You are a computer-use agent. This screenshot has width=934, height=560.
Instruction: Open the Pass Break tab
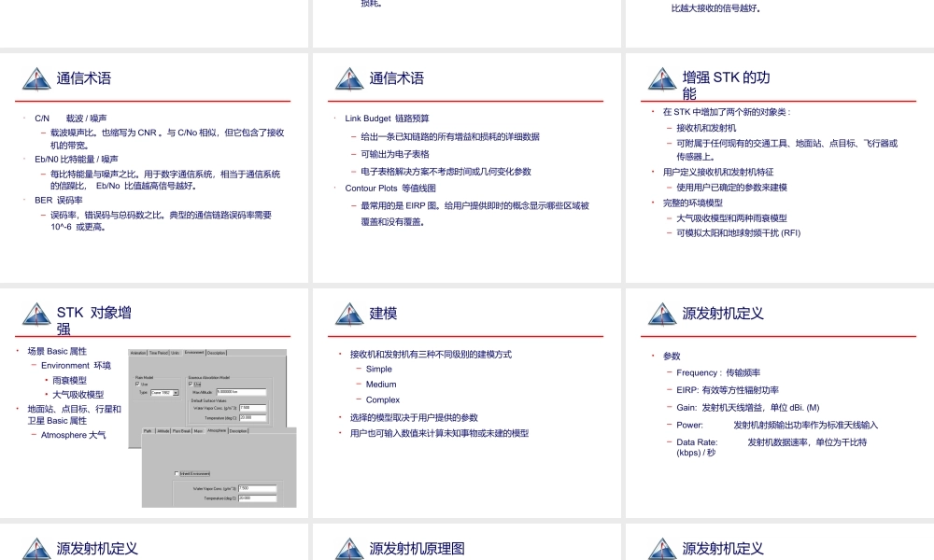182,431
